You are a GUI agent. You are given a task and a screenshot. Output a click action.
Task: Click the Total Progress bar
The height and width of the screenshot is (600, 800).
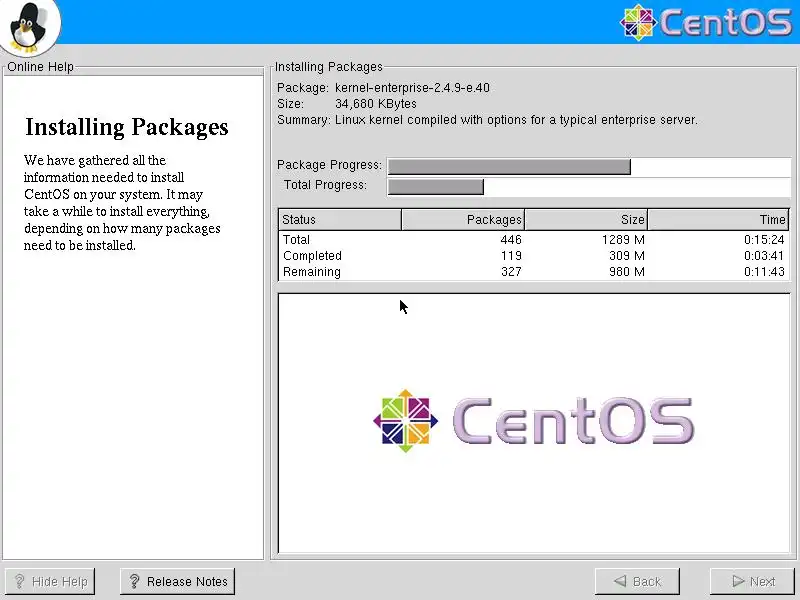pyautogui.click(x=589, y=186)
